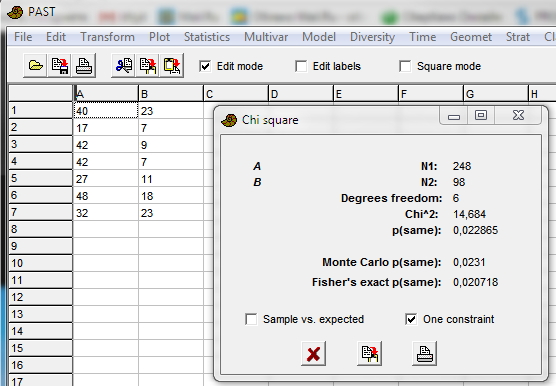This screenshot has height=386, width=556.
Task: Select column C header
Action: click(235, 94)
